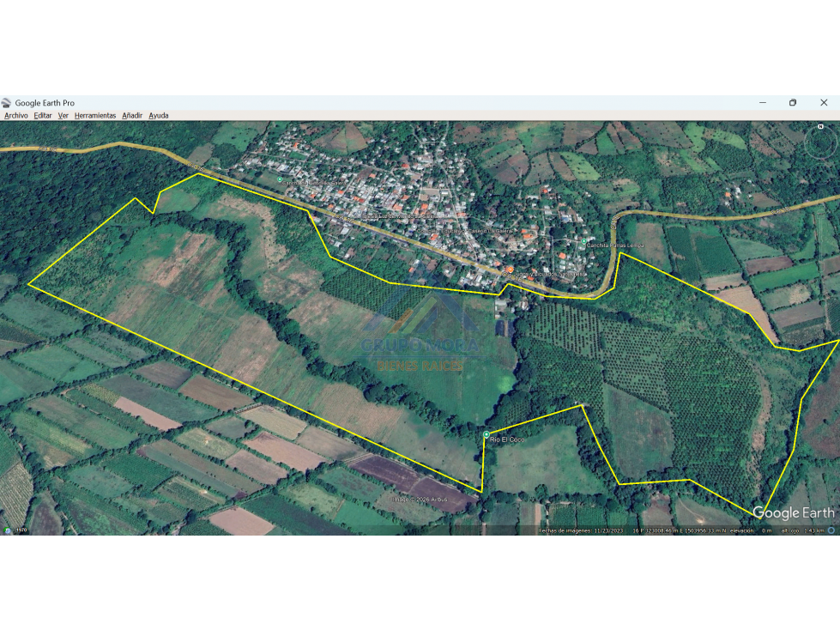840x630 pixels.
Task: Open the Archivo menu
Action: click(x=16, y=116)
